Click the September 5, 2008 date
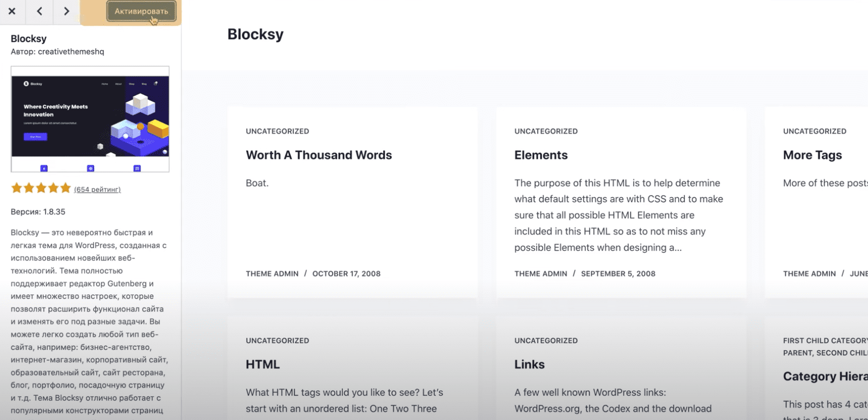 (x=618, y=274)
